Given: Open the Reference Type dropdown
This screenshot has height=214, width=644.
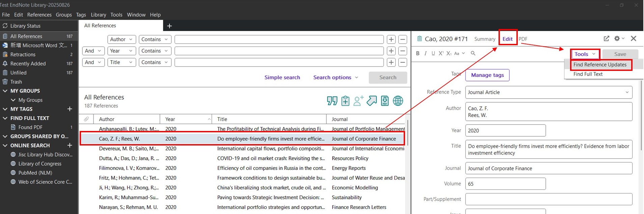Looking at the screenshot, I should [548, 92].
